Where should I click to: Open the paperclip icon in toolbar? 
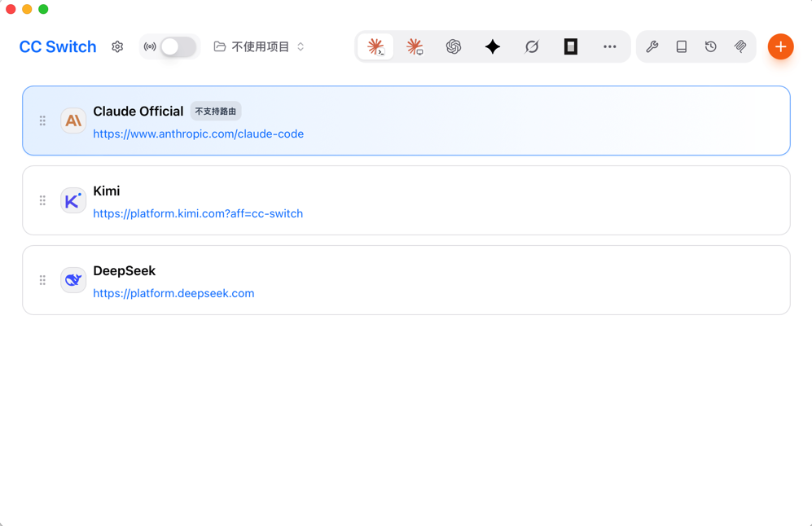coord(740,46)
